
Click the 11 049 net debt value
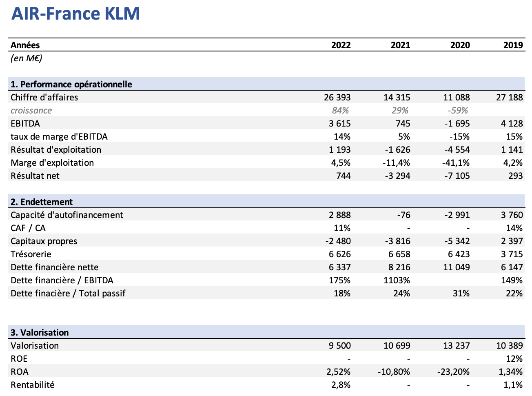[x=457, y=267]
